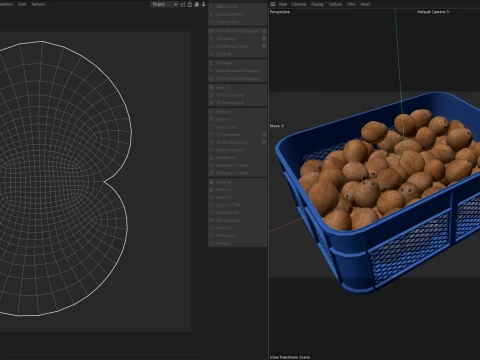The image size is (480, 360).
Task: Click the Align UV Islands icon
Action: [x=211, y=150]
